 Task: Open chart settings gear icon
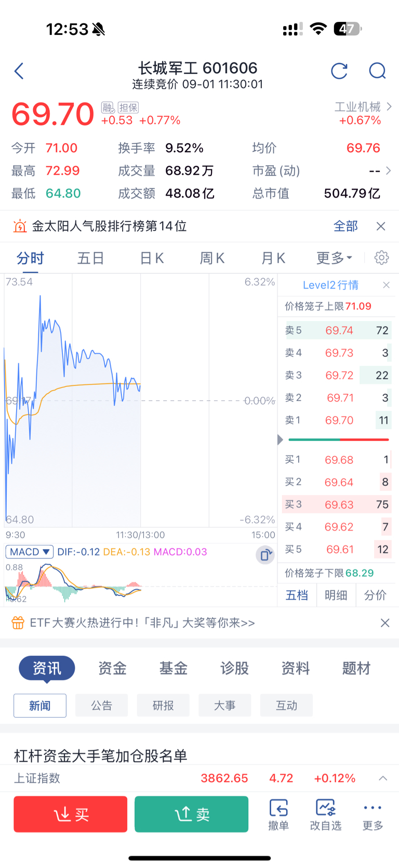381,257
